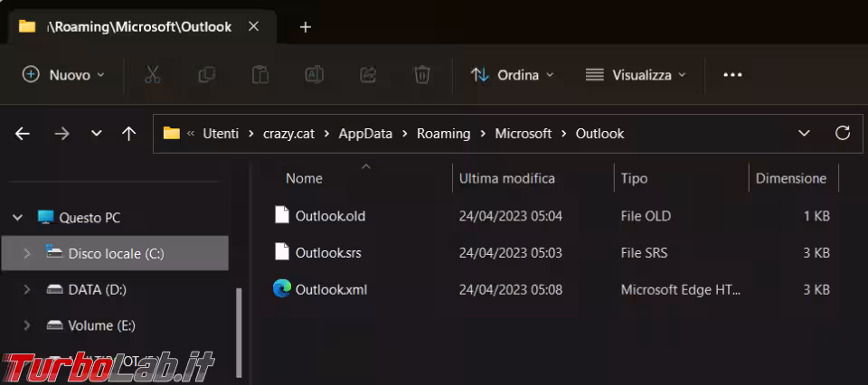
Task: Expand Disco locale (C:) tree node
Action: point(26,253)
